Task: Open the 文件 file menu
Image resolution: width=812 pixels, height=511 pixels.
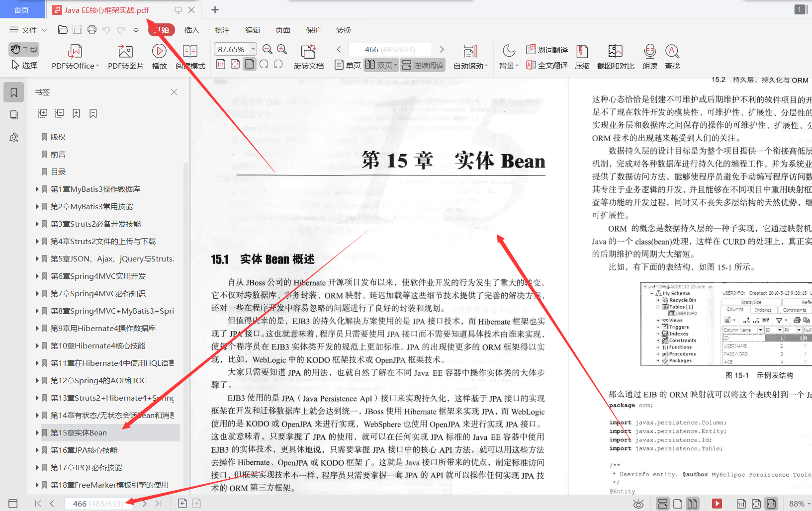Action: click(x=28, y=30)
